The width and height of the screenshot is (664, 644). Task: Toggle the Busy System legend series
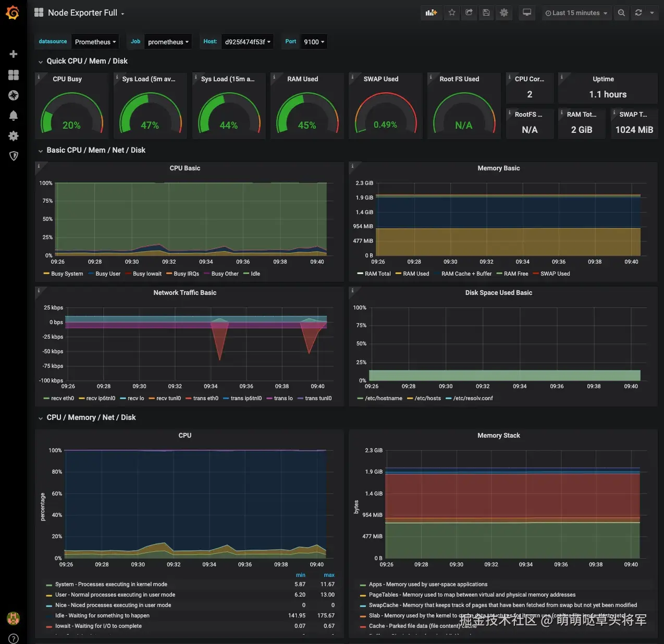(x=67, y=274)
